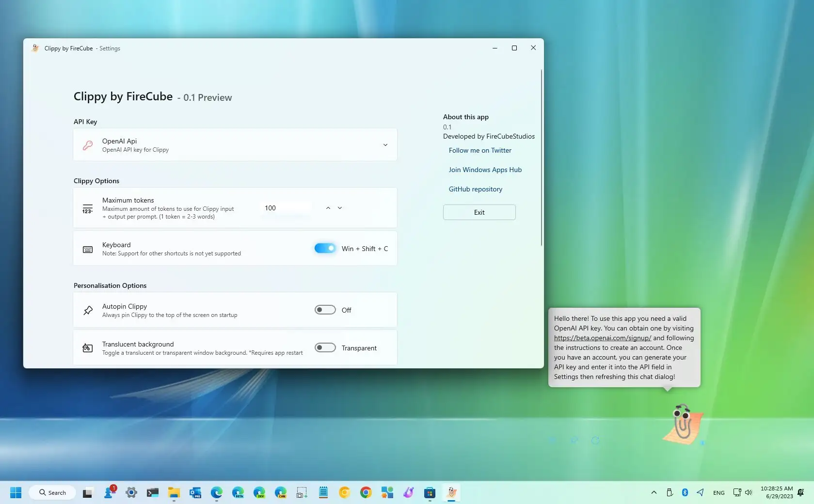Open Edge Canary from the taskbar
Viewport: 814px width, 504px height.
[281, 492]
